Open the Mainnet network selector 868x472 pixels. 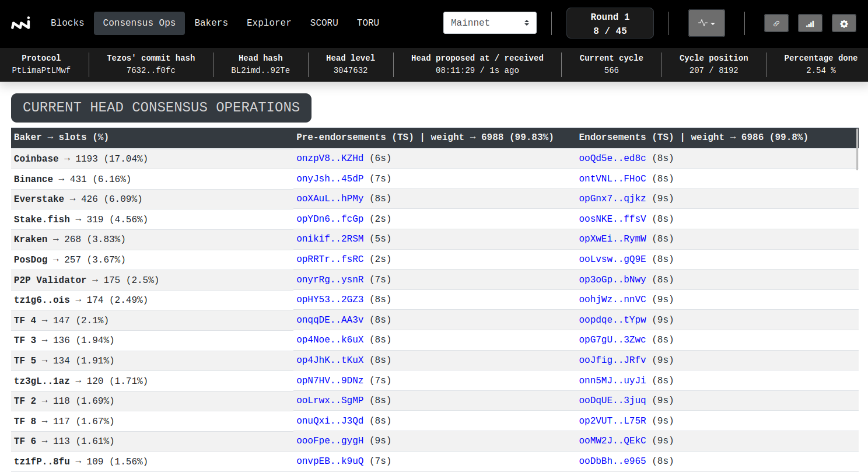click(x=489, y=23)
